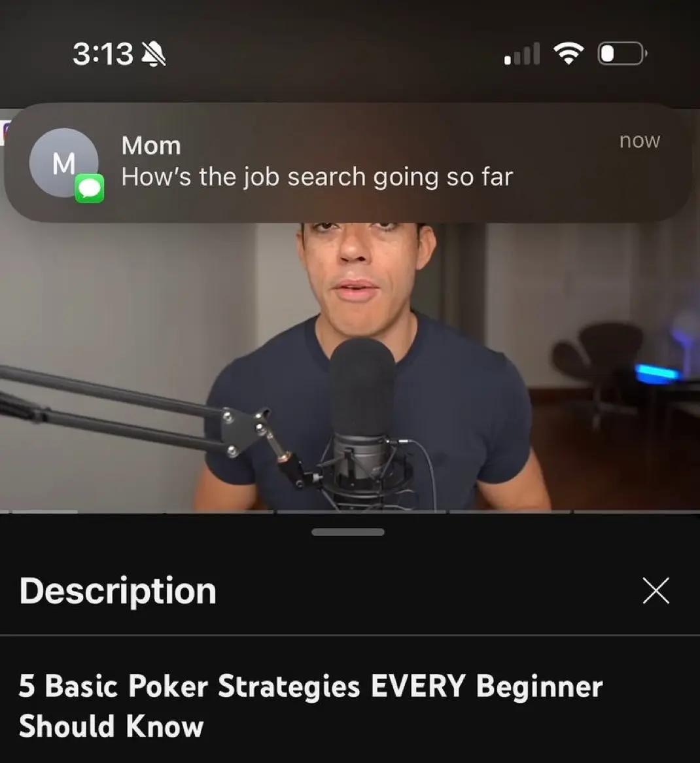700x763 pixels.
Task: Tap the sender name Mom in the notification
Action: pyautogui.click(x=151, y=145)
